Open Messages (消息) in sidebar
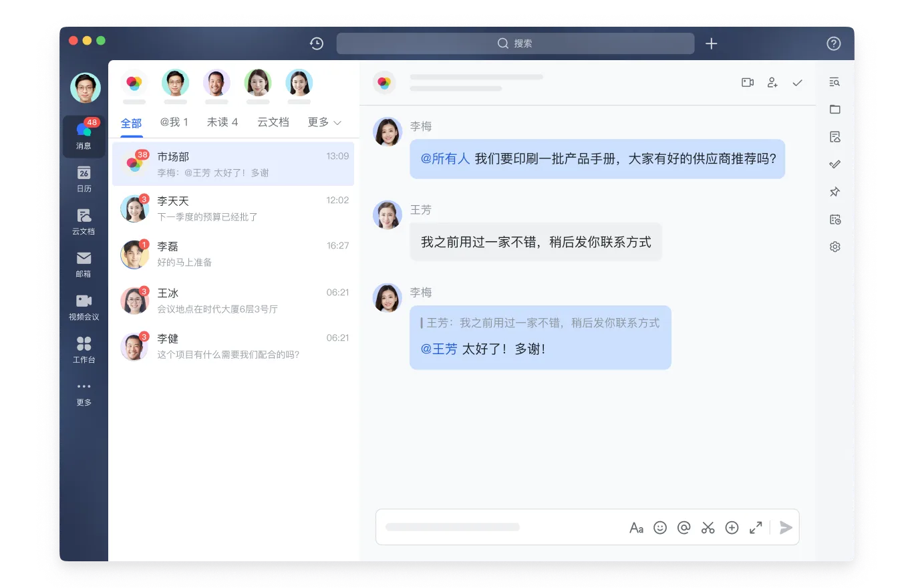914x588 pixels. (84, 136)
